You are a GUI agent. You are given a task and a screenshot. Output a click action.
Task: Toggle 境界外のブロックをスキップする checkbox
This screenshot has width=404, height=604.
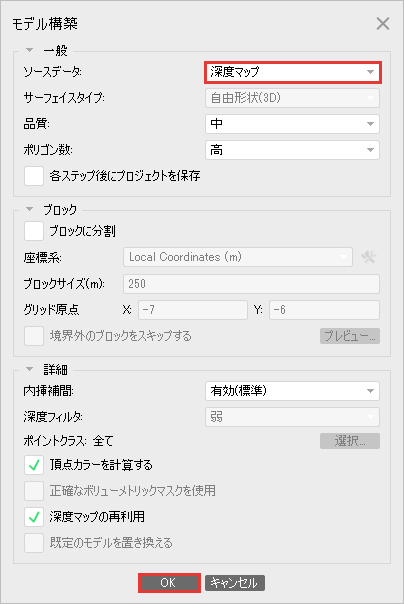point(34,336)
